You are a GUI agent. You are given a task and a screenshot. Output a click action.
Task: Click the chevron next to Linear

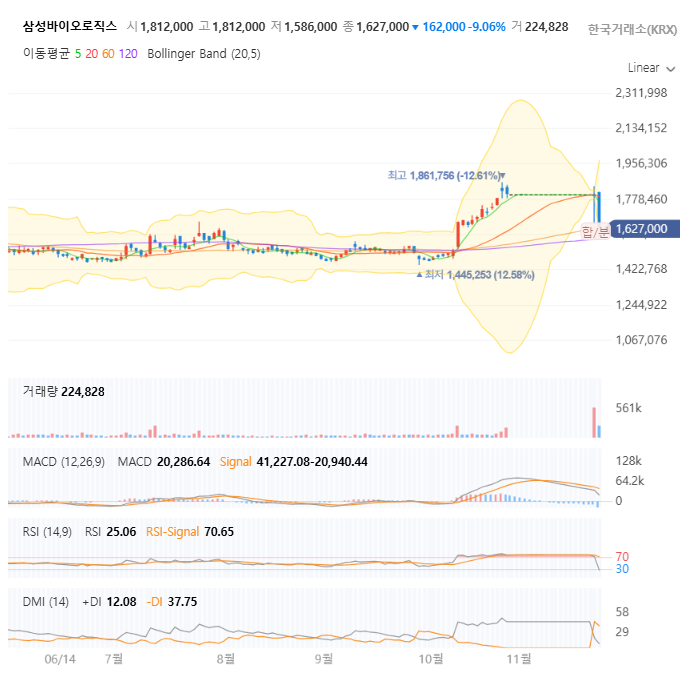[671, 69]
